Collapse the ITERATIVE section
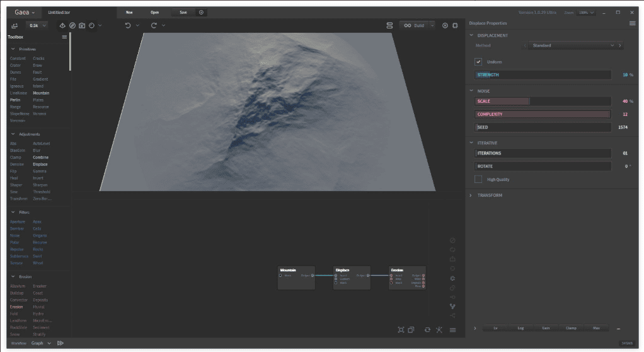 pos(471,143)
